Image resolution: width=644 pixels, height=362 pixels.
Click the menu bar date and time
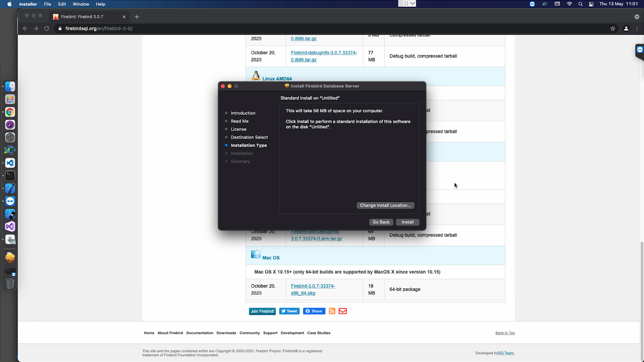618,4
